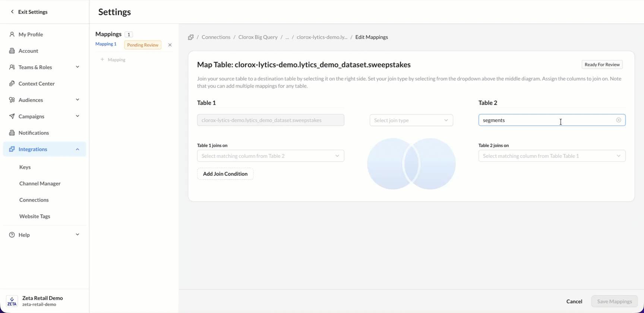Click the back arrow beside Exit Settings
The height and width of the screenshot is (313, 644).
12,12
